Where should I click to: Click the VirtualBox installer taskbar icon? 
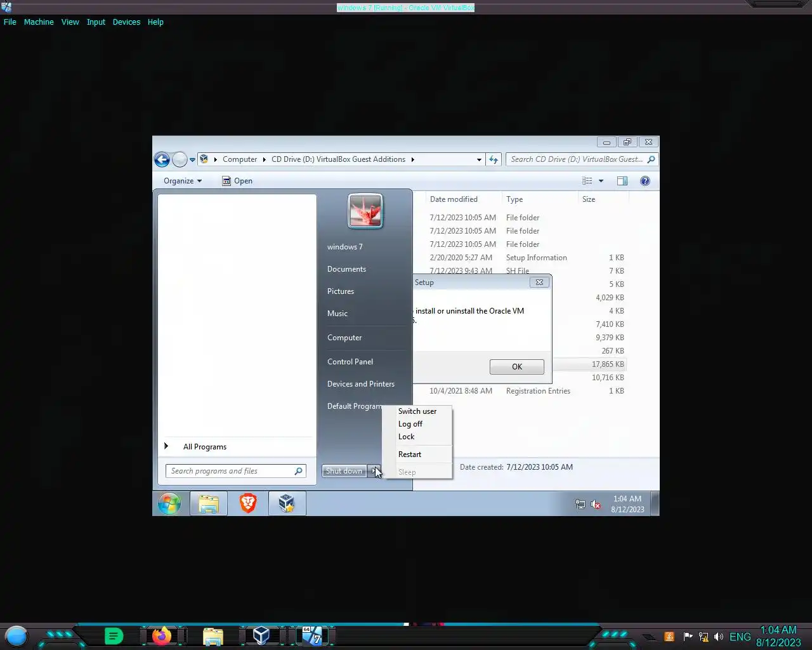pos(287,503)
